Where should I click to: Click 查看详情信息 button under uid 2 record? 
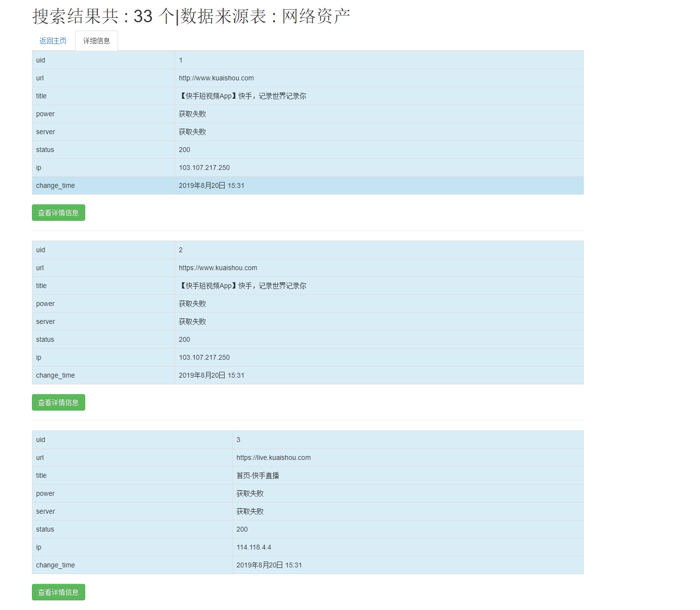[x=59, y=402]
